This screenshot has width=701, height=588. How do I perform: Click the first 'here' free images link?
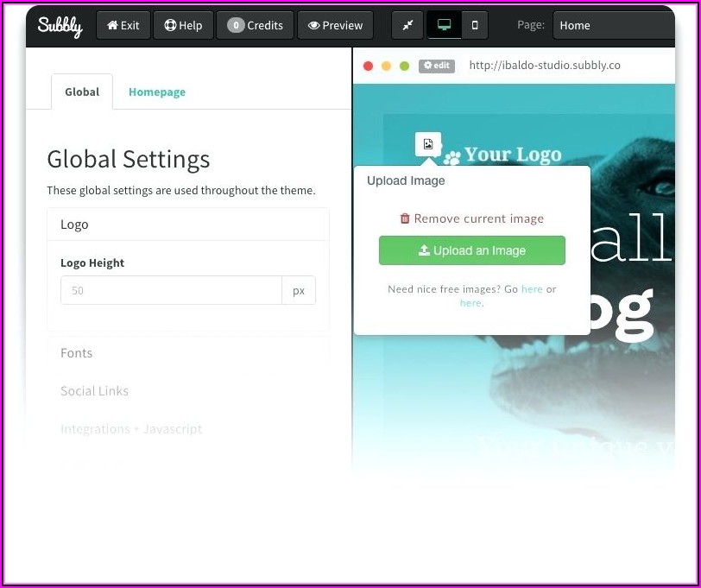tap(532, 289)
